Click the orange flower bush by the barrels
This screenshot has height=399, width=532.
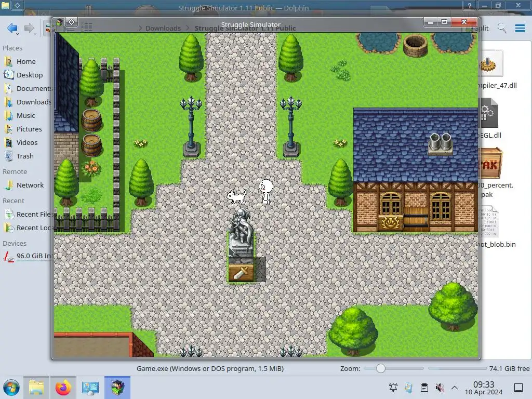coord(91,168)
